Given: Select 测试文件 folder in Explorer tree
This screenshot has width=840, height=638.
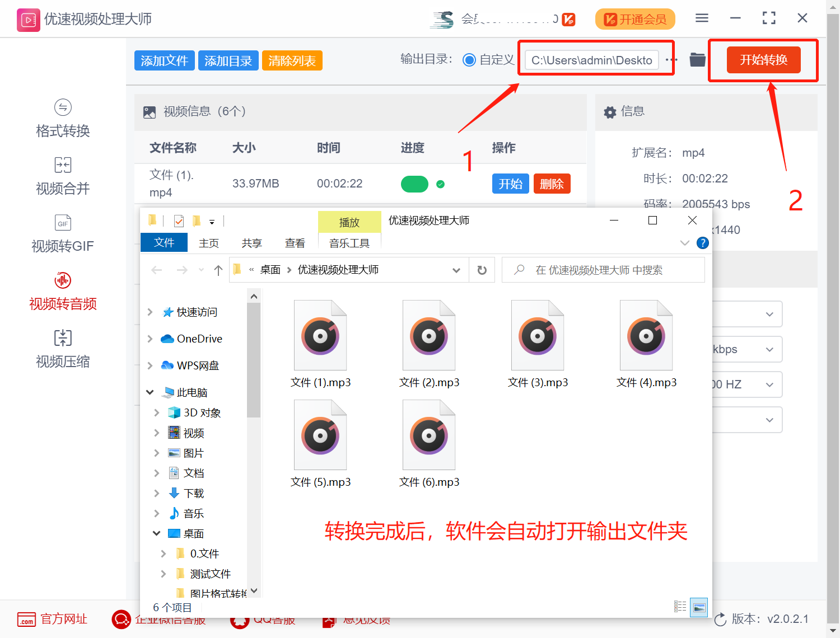Looking at the screenshot, I should coord(210,574).
